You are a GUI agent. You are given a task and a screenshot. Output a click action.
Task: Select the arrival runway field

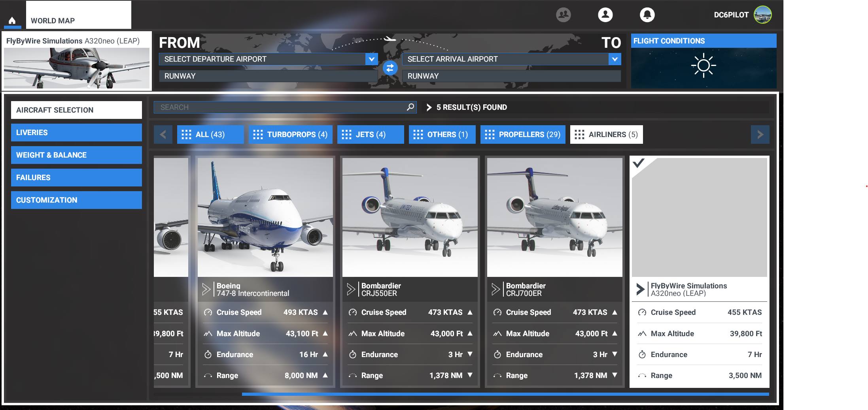coord(511,76)
